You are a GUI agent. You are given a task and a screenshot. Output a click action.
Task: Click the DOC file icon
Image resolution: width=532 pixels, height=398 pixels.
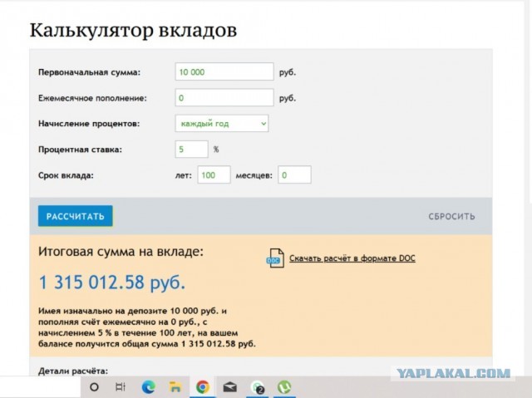(275, 258)
